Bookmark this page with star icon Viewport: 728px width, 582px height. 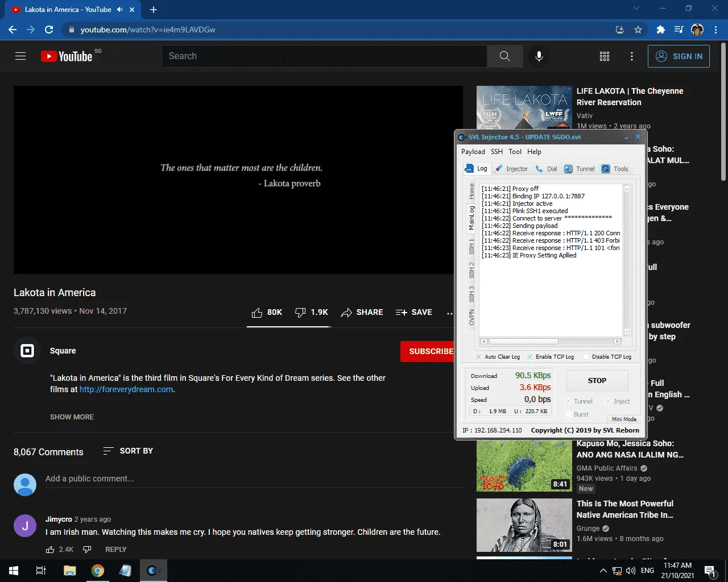[x=638, y=30]
